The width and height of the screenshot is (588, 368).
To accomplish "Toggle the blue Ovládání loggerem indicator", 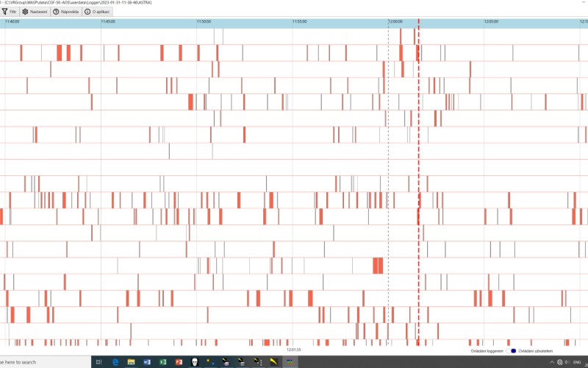I will coord(512,350).
